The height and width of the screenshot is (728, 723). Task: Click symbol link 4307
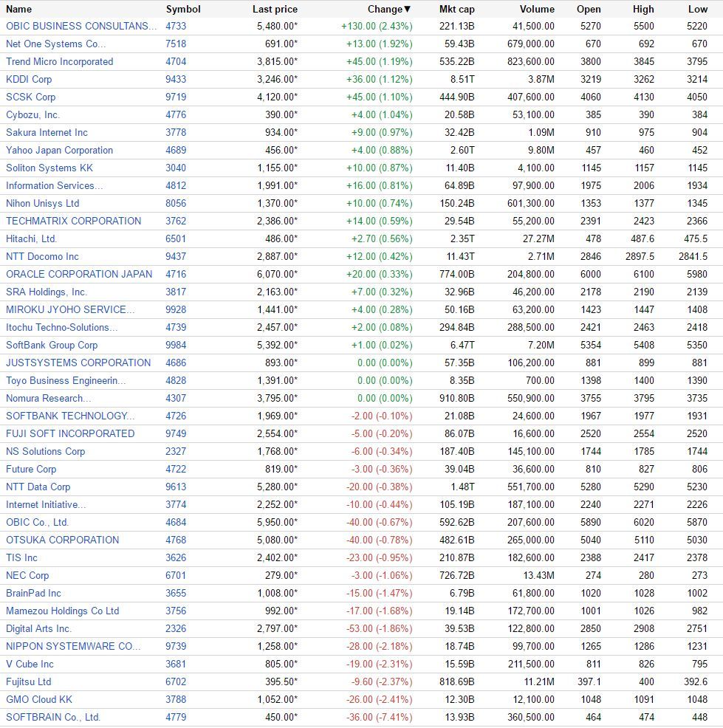(x=176, y=399)
